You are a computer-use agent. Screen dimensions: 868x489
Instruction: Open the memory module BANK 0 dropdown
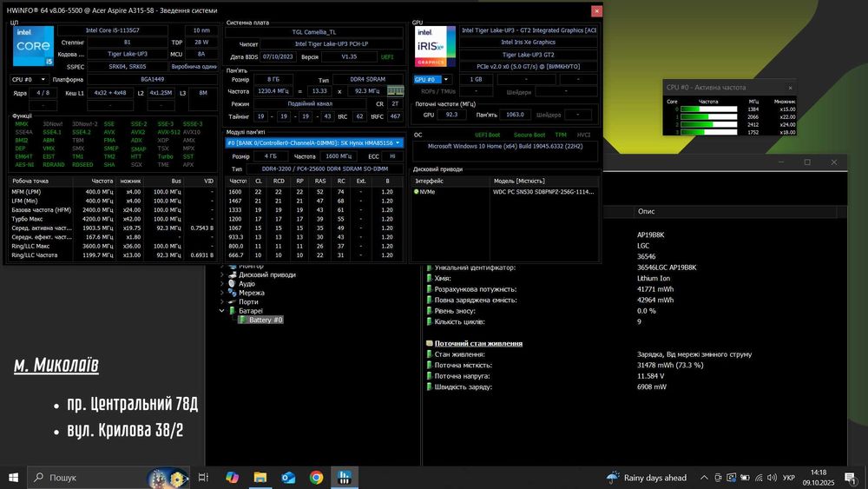[x=313, y=142]
